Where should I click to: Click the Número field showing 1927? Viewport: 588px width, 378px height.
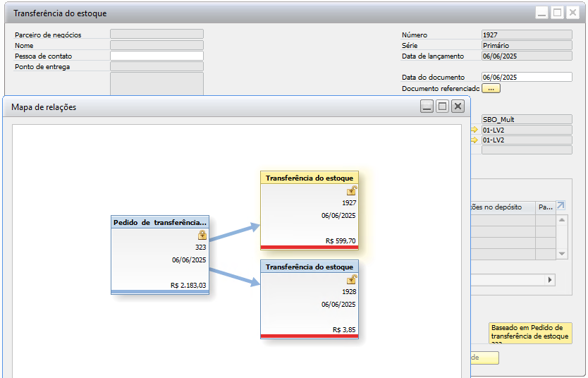tap(527, 35)
